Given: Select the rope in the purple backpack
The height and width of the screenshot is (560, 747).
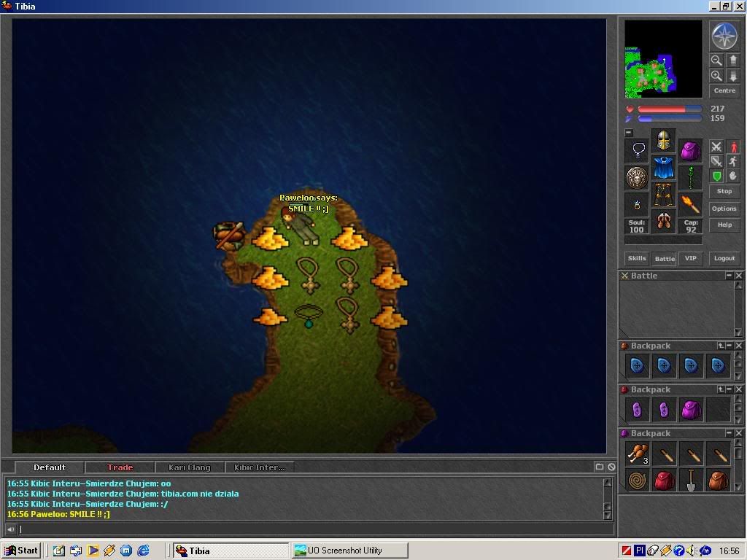Looking at the screenshot, I should tap(638, 480).
